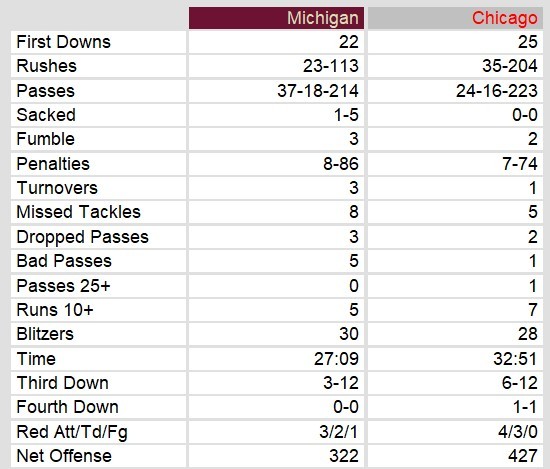Screen dimensions: 550x469
Task: Click Michigan's Penalties value 8-86
Action: click(341, 163)
